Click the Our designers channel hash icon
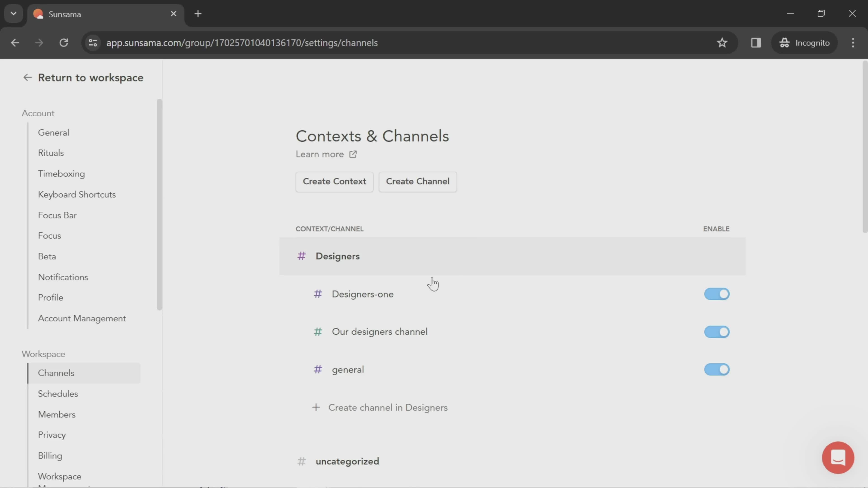 pos(318,332)
